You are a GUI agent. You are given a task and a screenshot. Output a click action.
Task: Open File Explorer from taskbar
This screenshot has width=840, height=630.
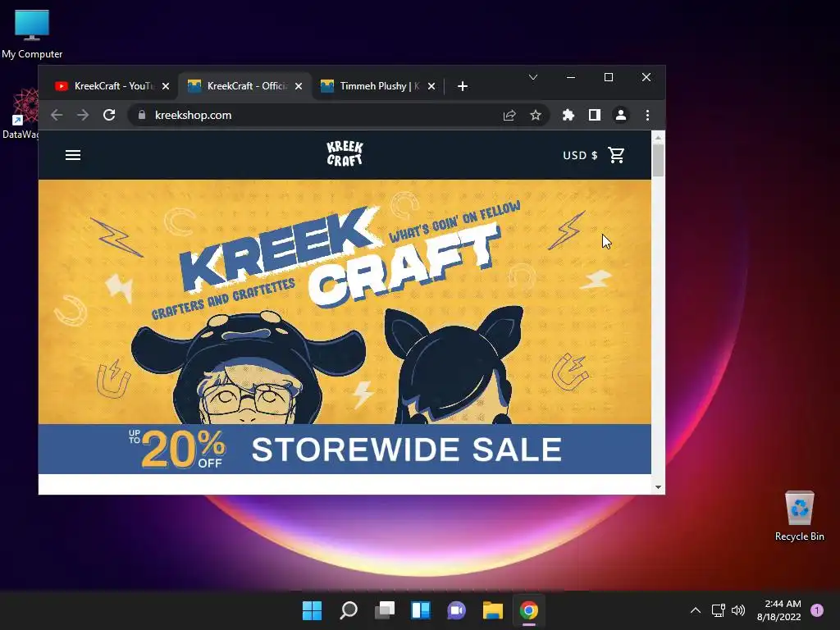coord(493,610)
